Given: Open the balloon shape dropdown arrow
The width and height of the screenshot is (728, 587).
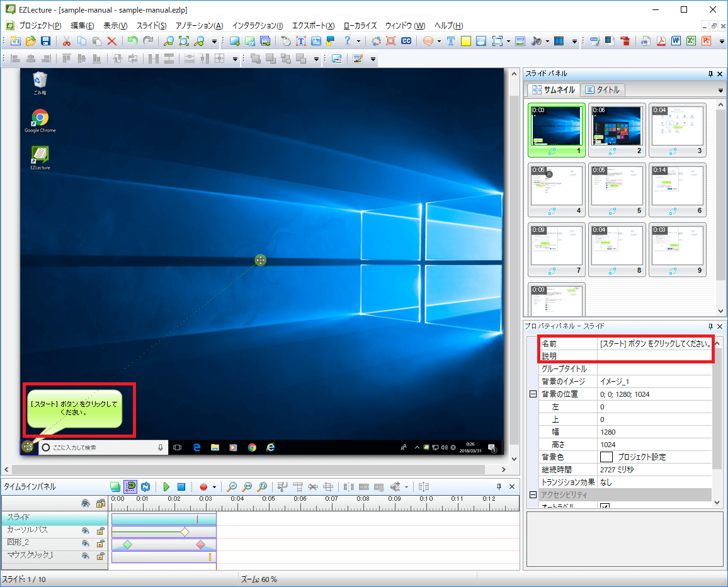Looking at the screenshot, I should 439,42.
